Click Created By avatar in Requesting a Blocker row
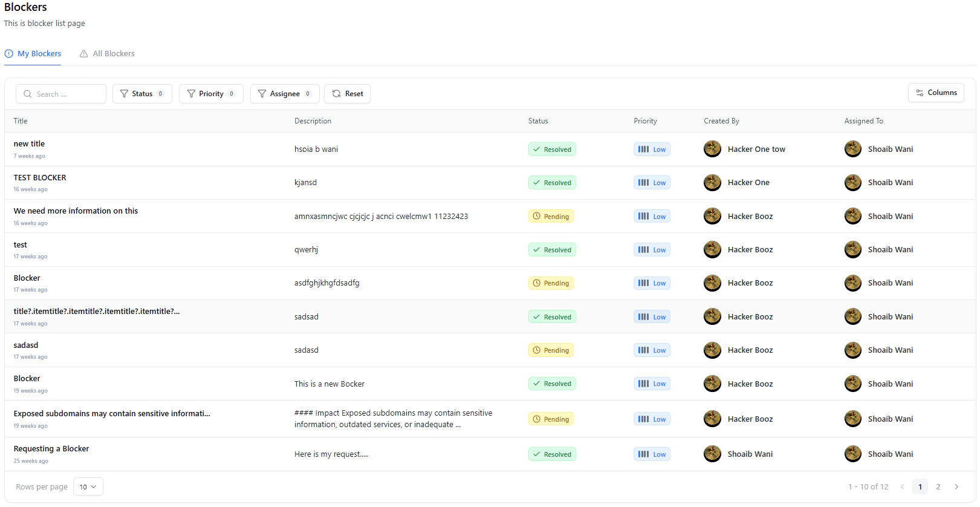This screenshot has height=507, width=980. coord(712,454)
